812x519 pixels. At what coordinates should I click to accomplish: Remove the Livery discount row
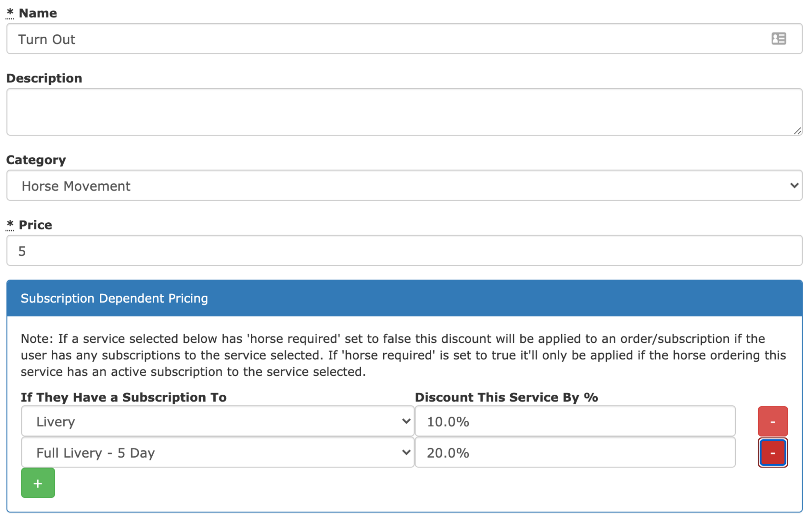point(773,421)
